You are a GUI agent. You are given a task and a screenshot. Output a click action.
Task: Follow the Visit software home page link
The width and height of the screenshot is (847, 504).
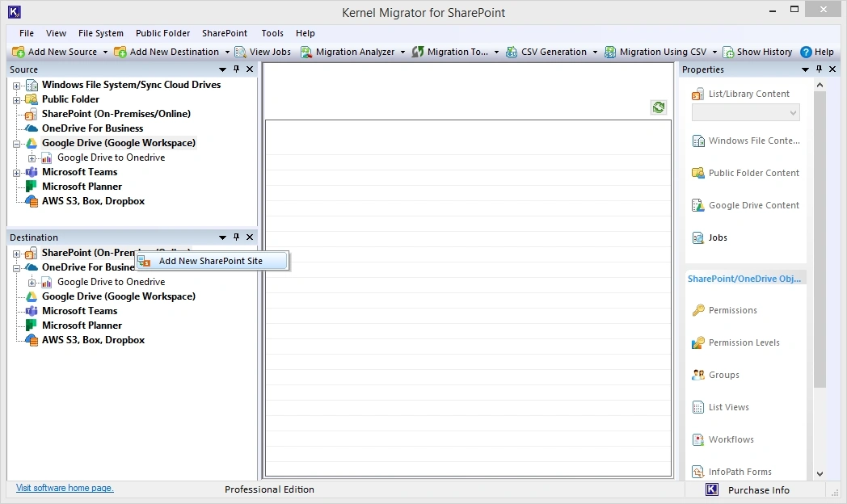65,489
